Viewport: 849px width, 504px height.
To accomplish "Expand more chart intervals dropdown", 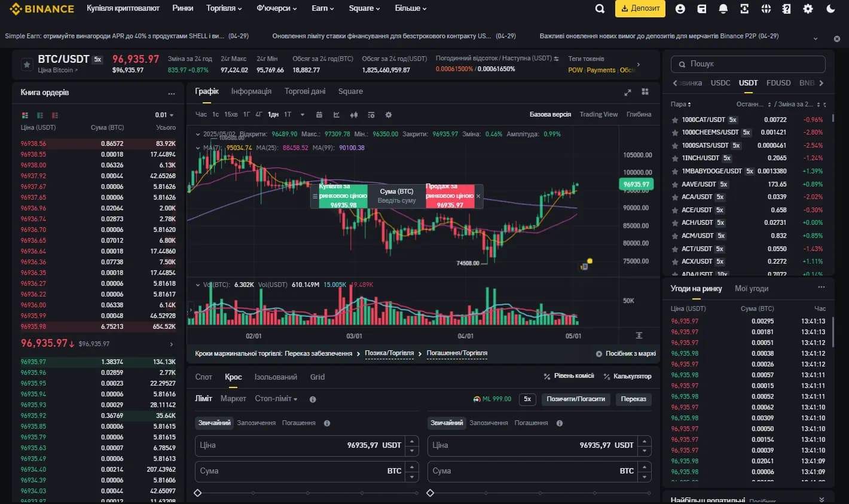I will (303, 114).
